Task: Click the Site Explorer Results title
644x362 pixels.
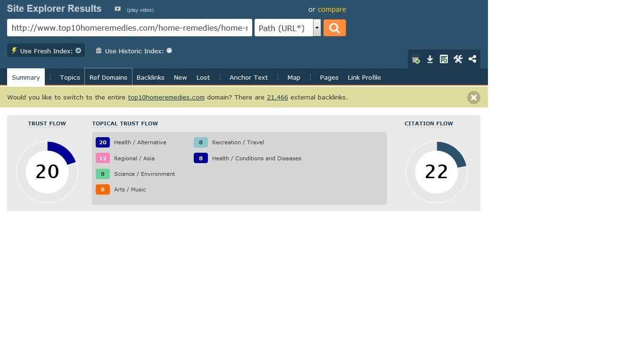Action: tap(54, 8)
